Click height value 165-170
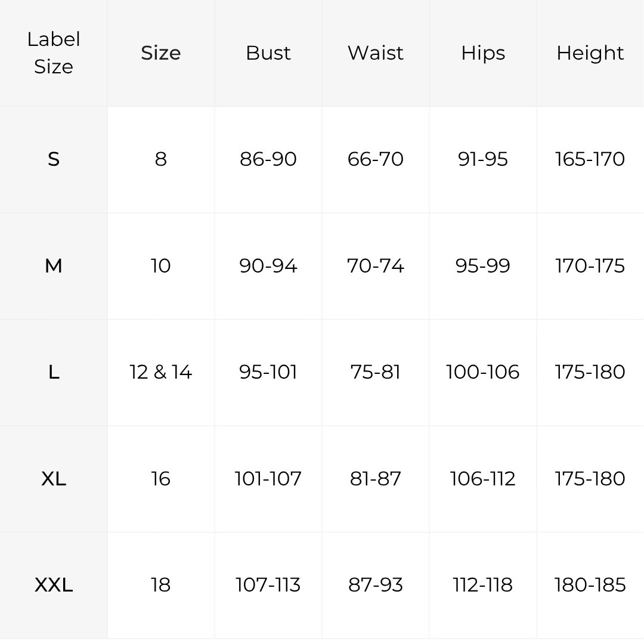 pyautogui.click(x=590, y=159)
